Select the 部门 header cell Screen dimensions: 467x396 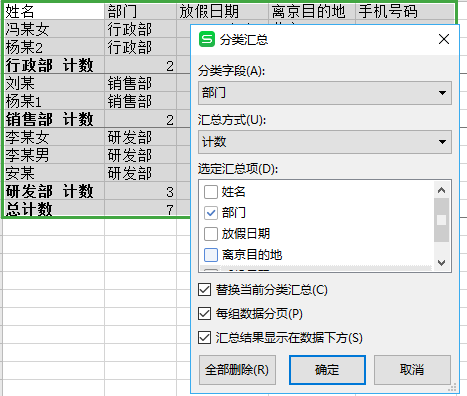point(140,11)
